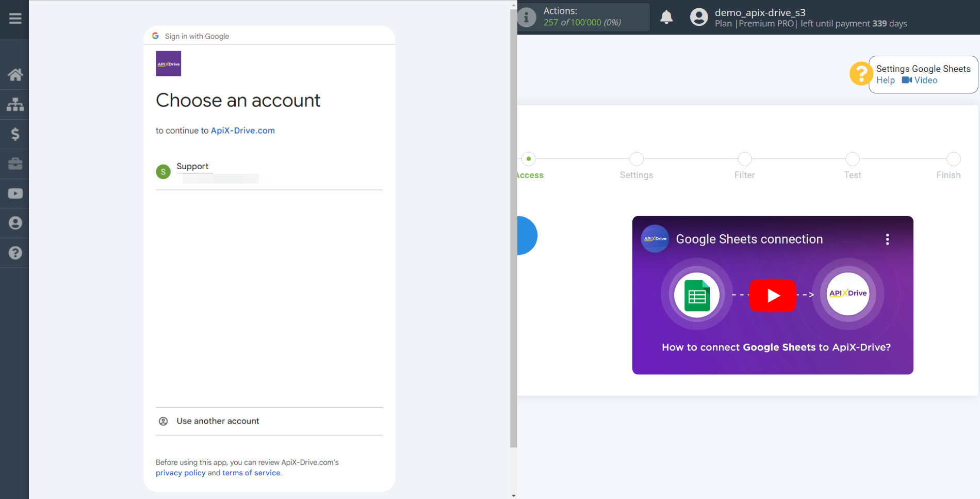Click the Google Sheets connection video title
The image size is (980, 499).
[749, 239]
